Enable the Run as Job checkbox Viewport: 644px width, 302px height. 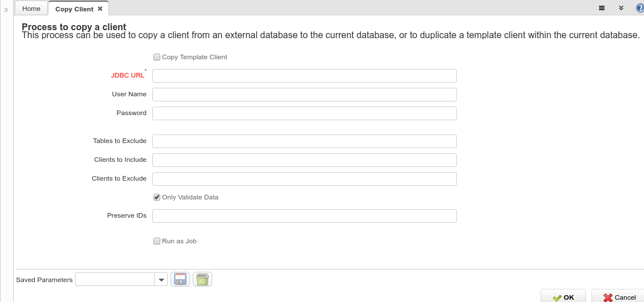coord(157,241)
